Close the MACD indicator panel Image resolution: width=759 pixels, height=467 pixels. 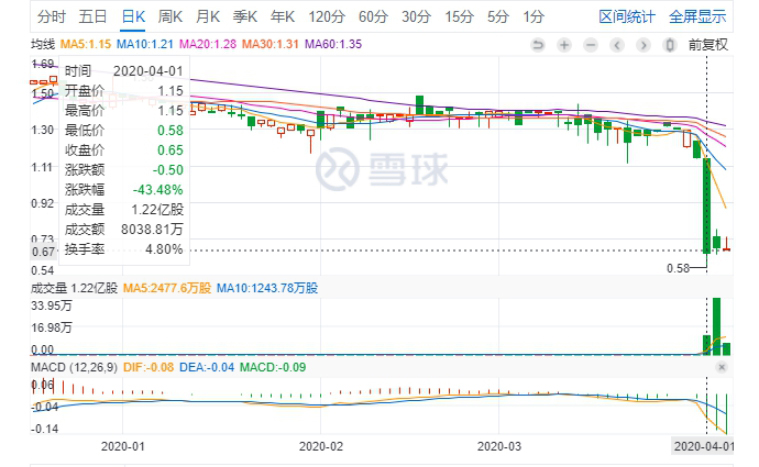point(722,367)
